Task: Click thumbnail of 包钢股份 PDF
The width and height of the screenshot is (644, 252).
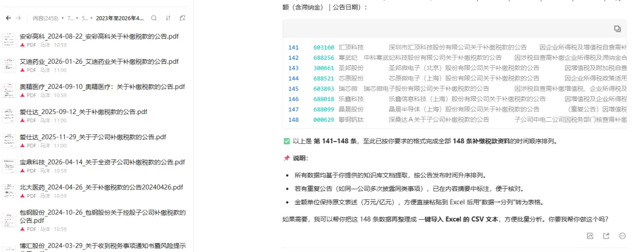Action: click(9, 220)
